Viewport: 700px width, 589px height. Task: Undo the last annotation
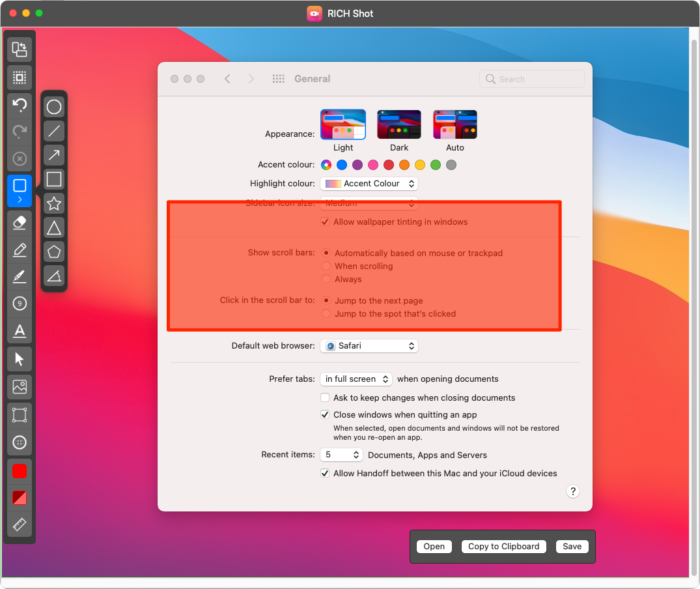pos(19,105)
